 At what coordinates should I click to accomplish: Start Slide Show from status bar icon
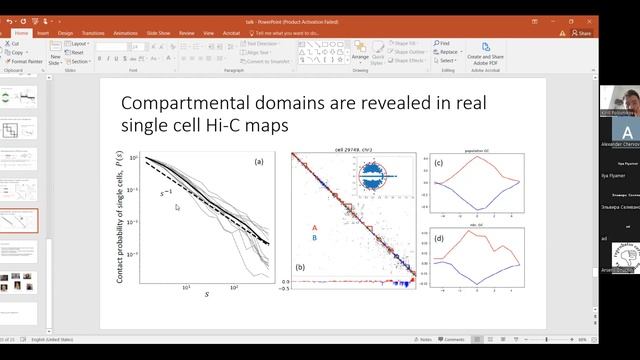coord(516,339)
